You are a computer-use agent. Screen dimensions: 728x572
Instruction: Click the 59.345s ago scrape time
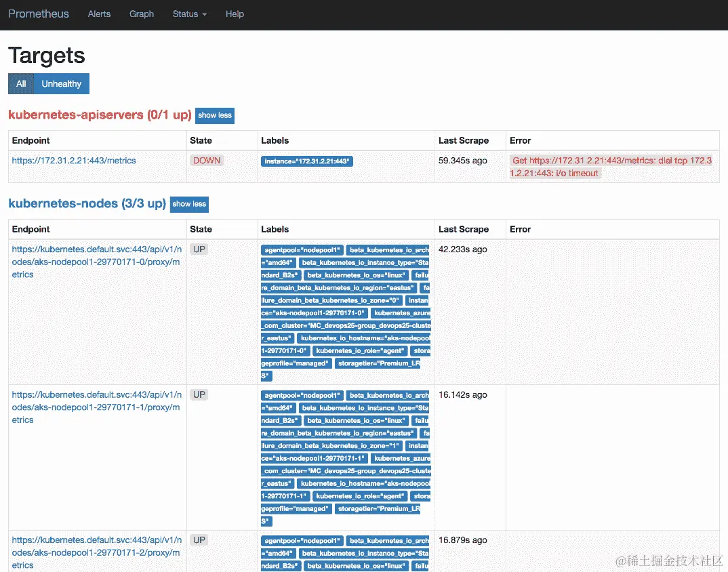coord(463,161)
